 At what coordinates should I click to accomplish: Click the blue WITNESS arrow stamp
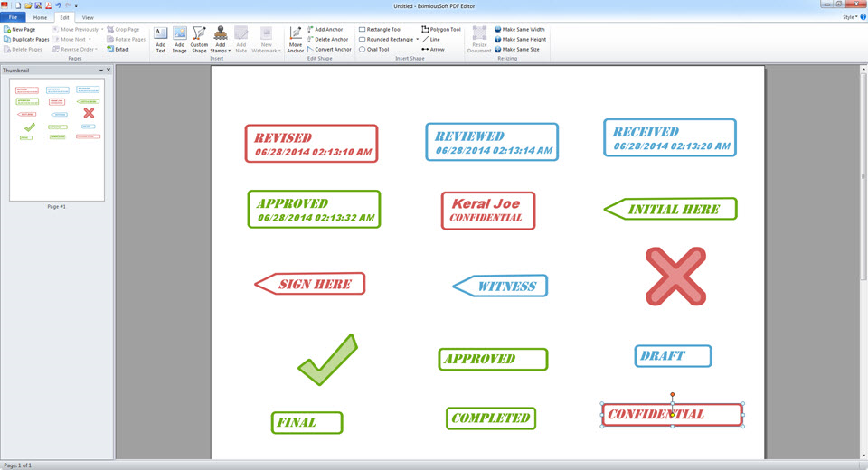(500, 286)
